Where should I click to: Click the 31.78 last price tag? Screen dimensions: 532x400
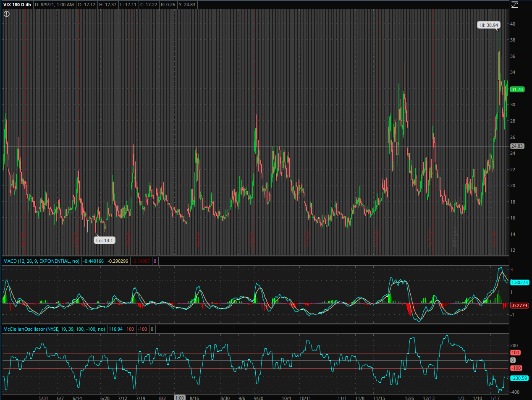tap(517, 89)
